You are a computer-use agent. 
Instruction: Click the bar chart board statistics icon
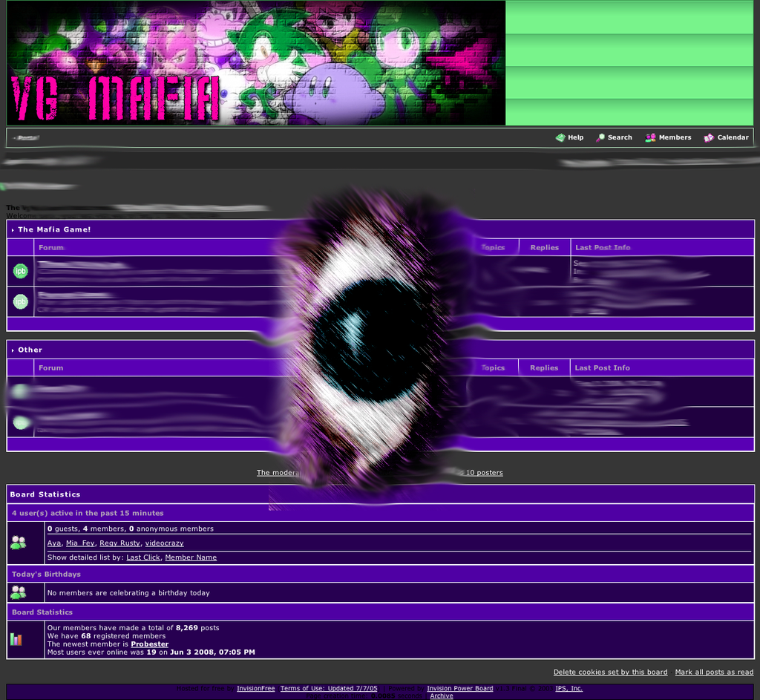tap(16, 639)
